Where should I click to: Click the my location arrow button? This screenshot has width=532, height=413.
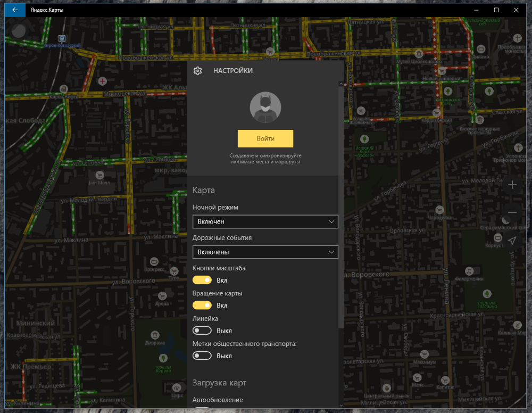512,241
